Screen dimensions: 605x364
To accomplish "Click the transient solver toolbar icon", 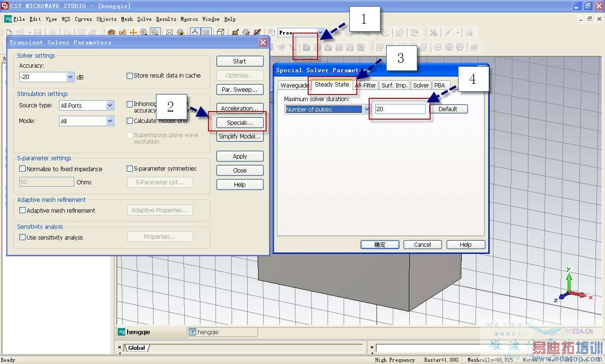I will coord(306,47).
